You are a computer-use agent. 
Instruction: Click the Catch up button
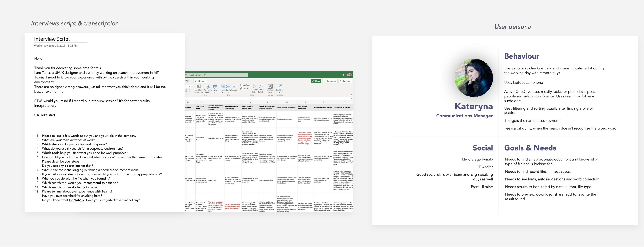(x=345, y=81)
